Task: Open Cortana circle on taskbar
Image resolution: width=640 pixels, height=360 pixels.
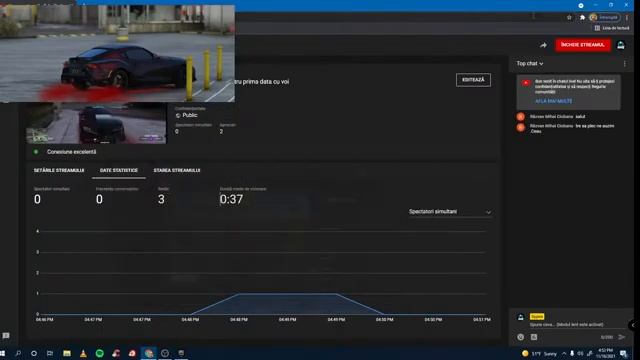Action: coord(34,353)
